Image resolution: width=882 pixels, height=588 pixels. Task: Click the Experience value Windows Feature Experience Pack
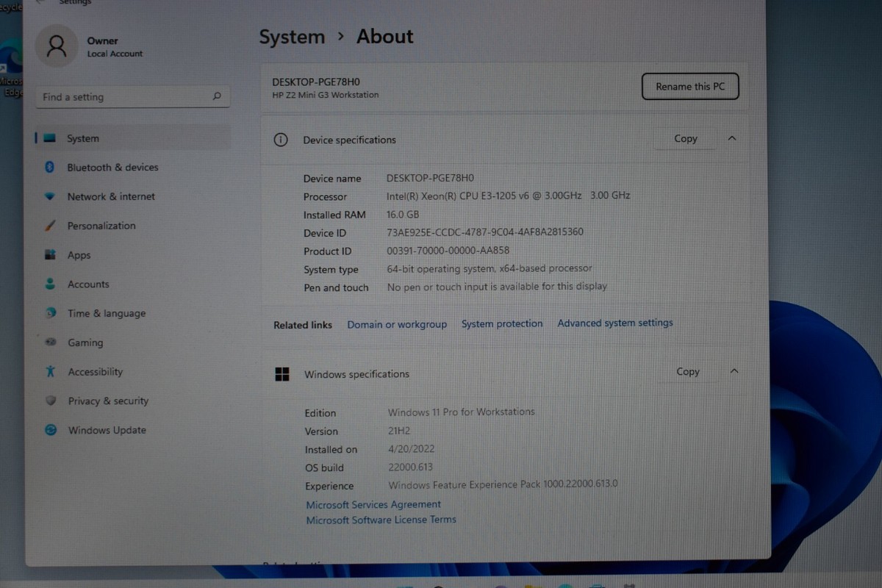[x=503, y=484]
